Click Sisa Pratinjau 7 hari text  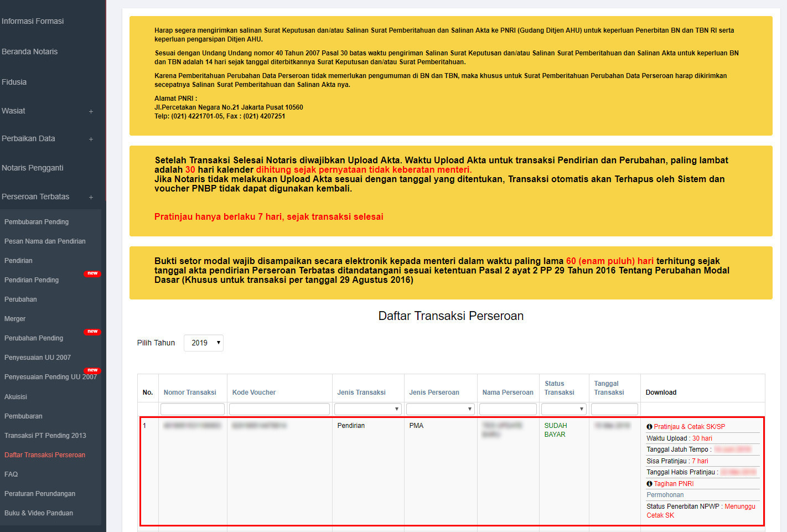point(677,461)
